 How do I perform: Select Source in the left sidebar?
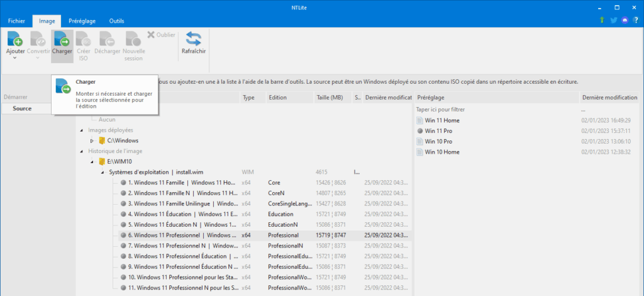[x=22, y=108]
